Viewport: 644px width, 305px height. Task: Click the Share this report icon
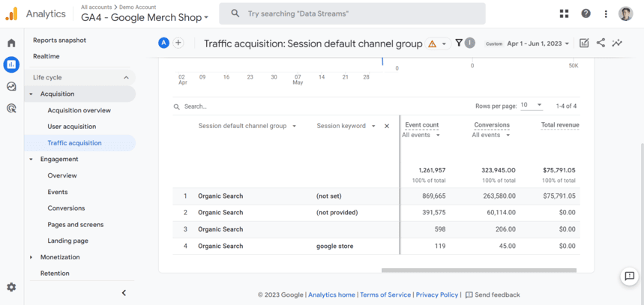coord(601,43)
